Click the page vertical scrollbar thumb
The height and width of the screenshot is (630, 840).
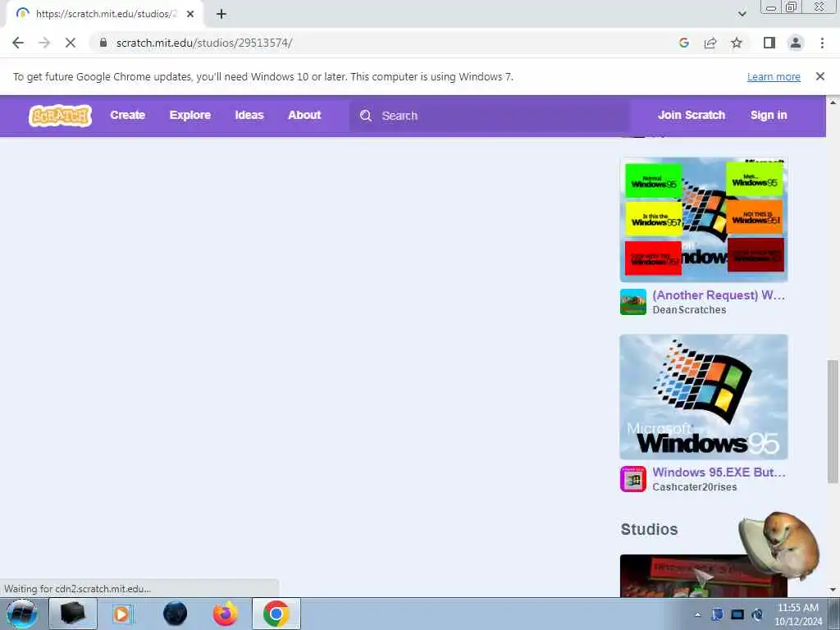coord(833,421)
